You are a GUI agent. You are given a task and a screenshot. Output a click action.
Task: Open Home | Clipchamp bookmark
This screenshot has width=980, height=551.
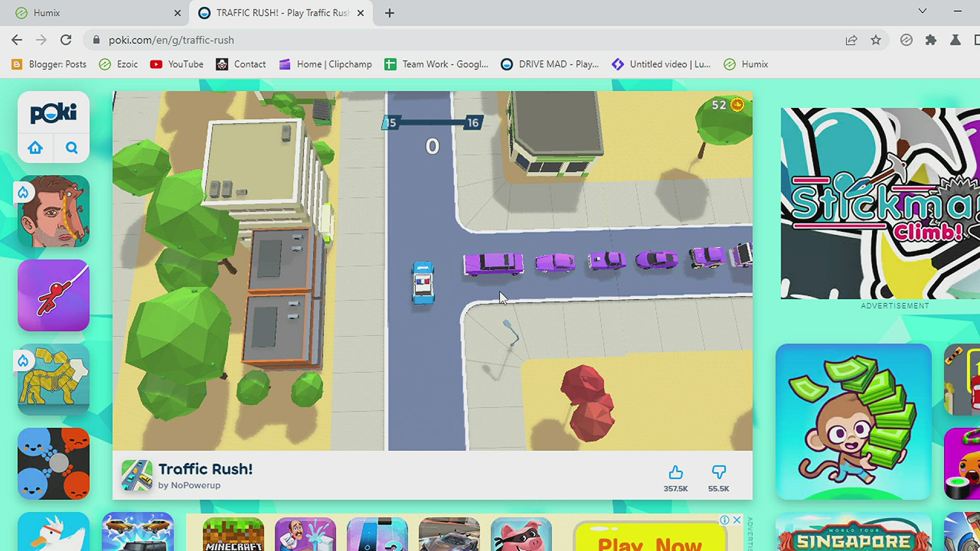[326, 64]
